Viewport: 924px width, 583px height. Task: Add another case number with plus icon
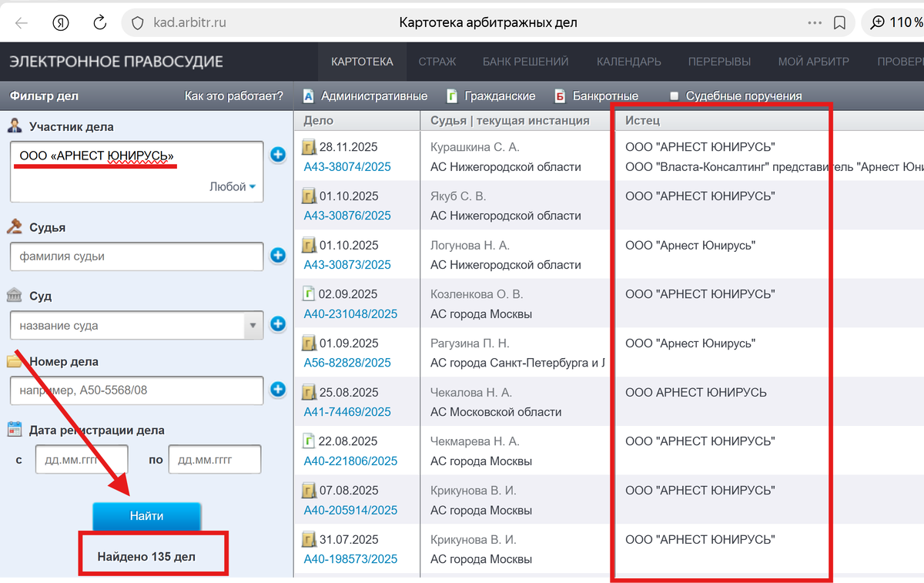[278, 390]
